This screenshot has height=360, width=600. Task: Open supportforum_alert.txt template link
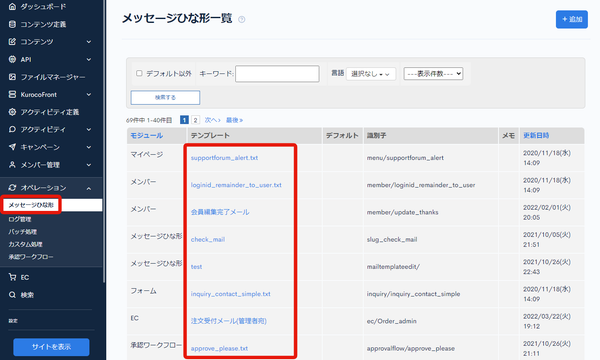coord(224,158)
